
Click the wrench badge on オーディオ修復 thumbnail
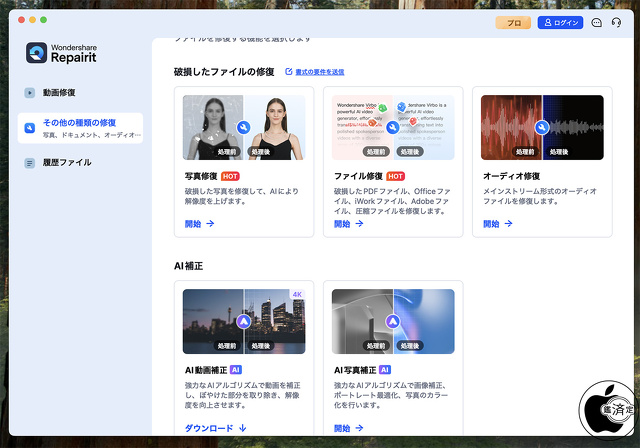pyautogui.click(x=542, y=127)
